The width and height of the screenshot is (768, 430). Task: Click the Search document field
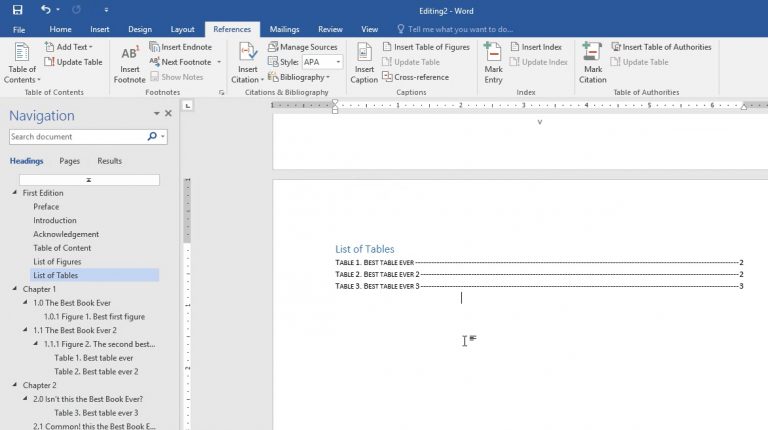pos(77,137)
